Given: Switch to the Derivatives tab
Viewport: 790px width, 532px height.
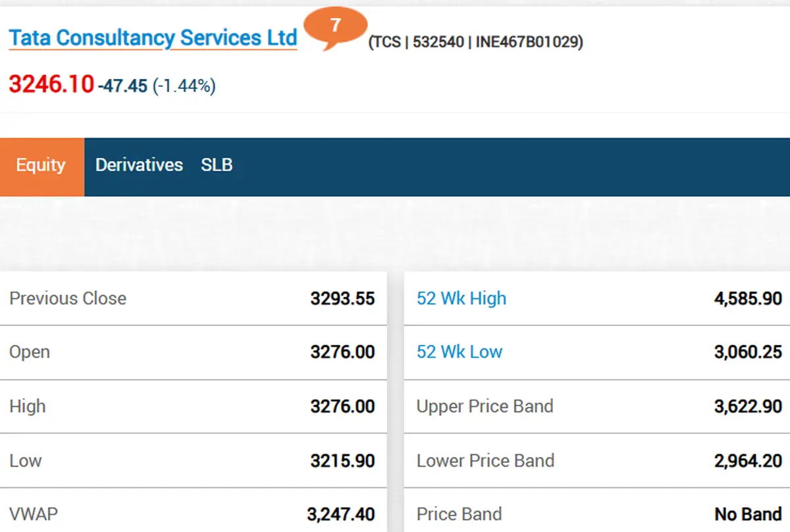Looking at the screenshot, I should pos(139,165).
